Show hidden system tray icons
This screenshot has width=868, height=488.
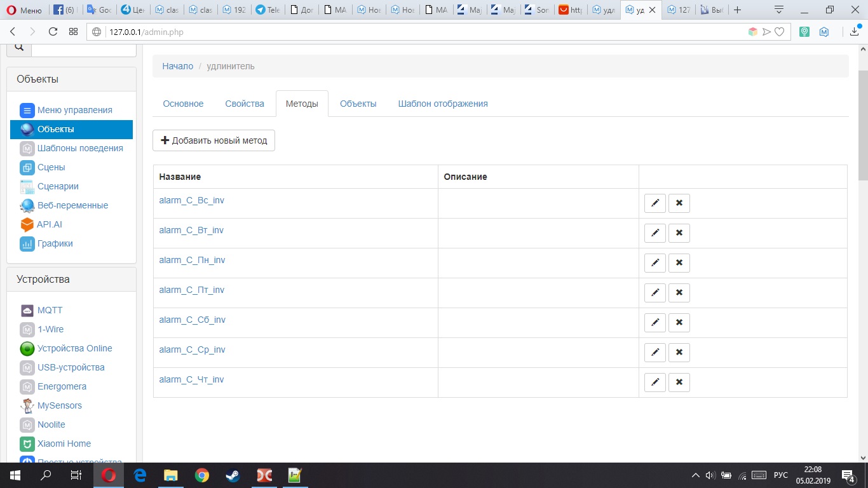pyautogui.click(x=696, y=475)
